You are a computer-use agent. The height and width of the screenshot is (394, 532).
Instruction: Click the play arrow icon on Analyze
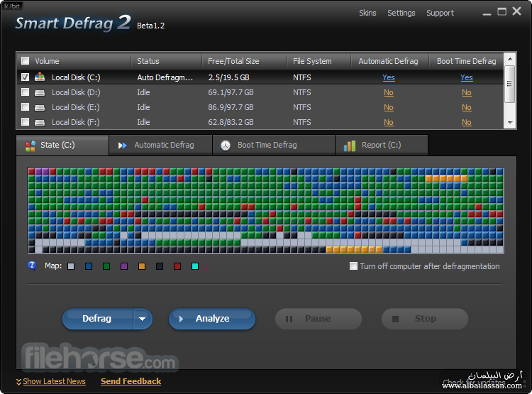pos(181,319)
